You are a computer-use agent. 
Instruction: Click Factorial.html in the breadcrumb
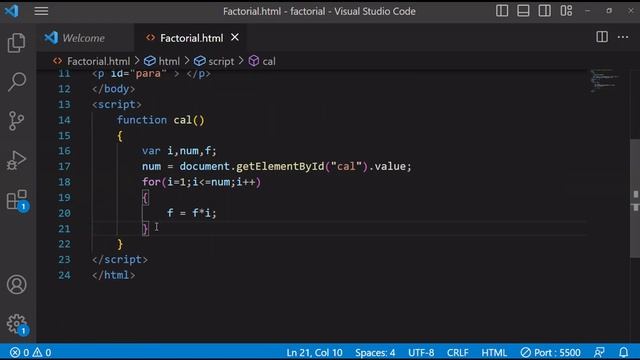(x=98, y=61)
